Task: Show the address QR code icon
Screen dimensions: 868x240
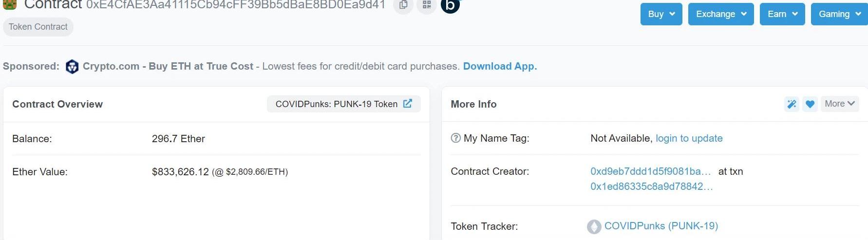Action: tap(427, 5)
